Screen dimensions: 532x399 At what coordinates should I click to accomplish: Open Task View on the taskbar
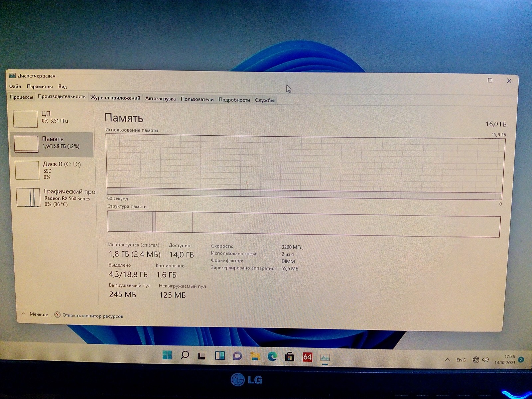pyautogui.click(x=201, y=356)
